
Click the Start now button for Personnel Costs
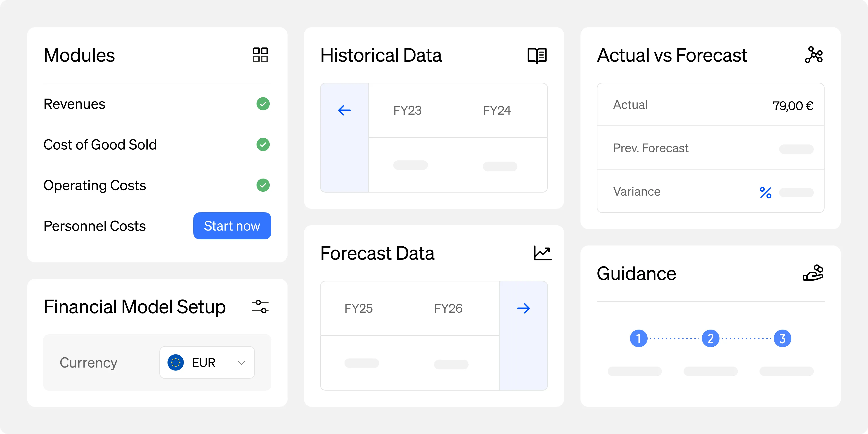point(232,226)
